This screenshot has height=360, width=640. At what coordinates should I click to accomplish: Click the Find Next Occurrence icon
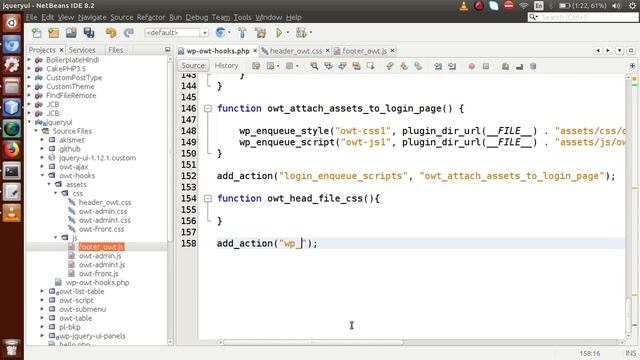click(342, 66)
